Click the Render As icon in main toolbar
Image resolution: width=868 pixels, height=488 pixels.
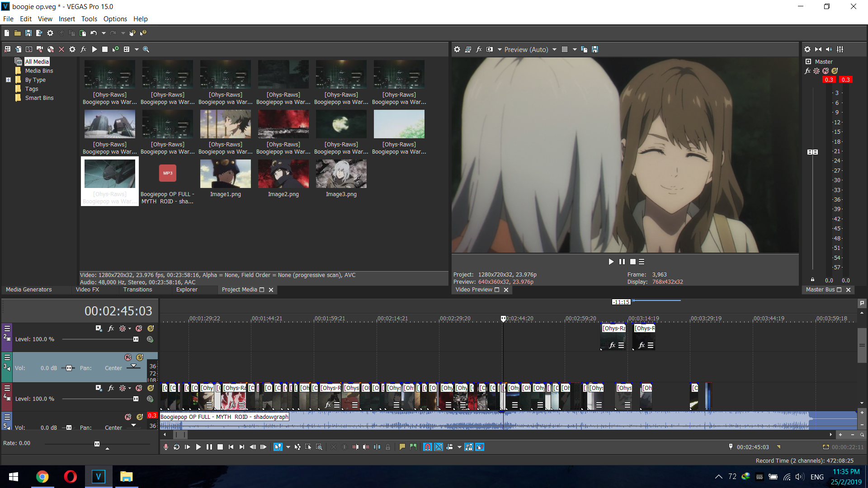[39, 33]
